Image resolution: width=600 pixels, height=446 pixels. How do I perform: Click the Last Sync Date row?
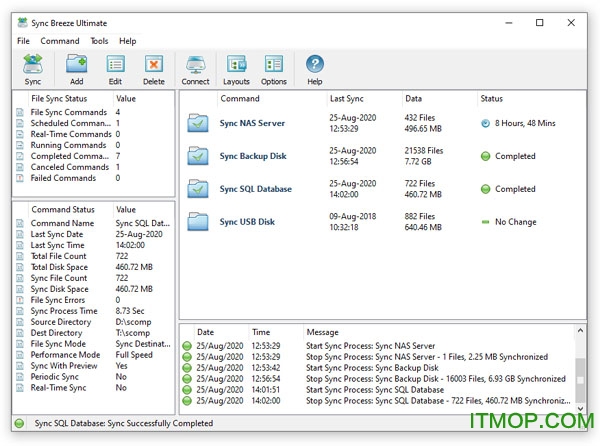[94, 234]
